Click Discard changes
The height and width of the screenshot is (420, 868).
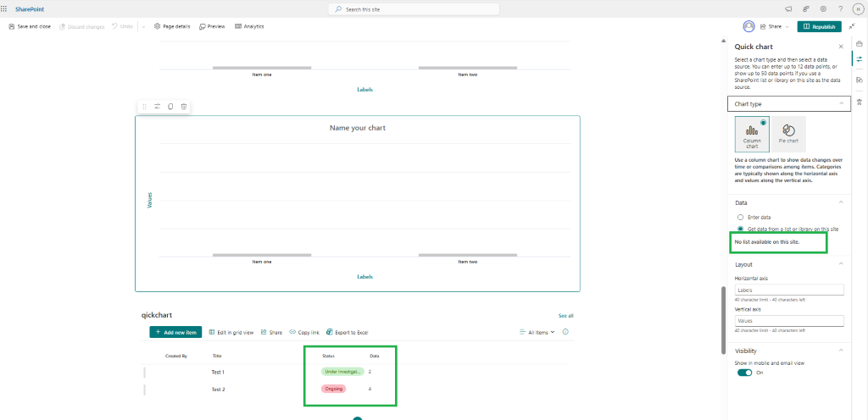coord(82,26)
